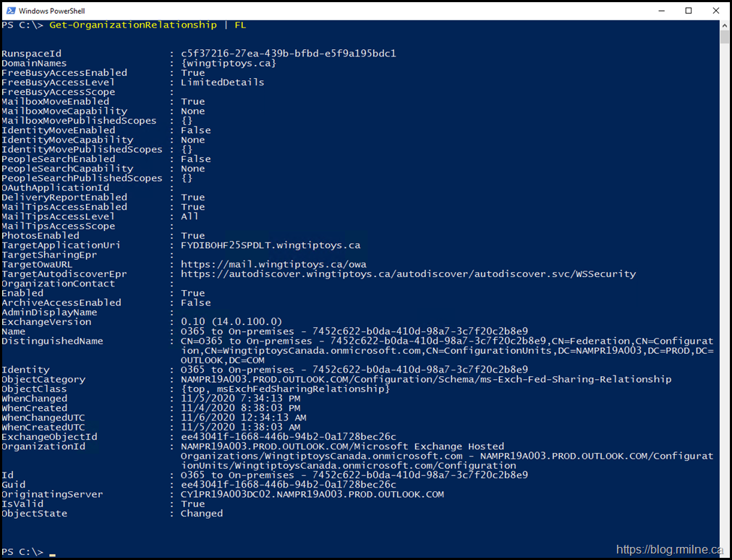The height and width of the screenshot is (560, 732).
Task: Maximize the Windows PowerShell window
Action: point(688,10)
